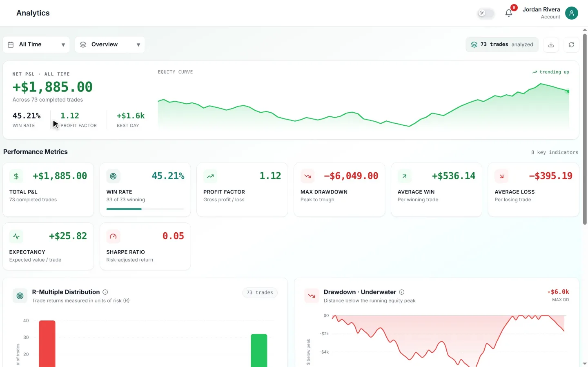
Task: Click the gauge icon on Sharpe Ratio card
Action: coord(113,236)
